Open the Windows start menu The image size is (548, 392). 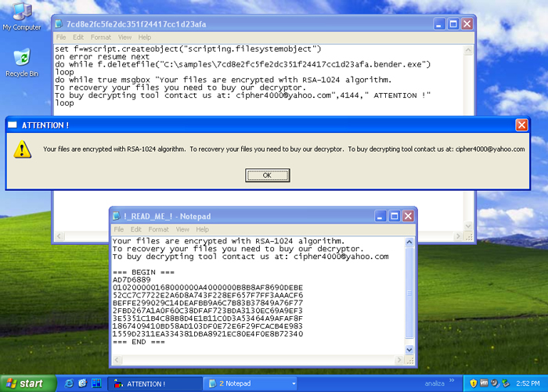click(x=28, y=383)
